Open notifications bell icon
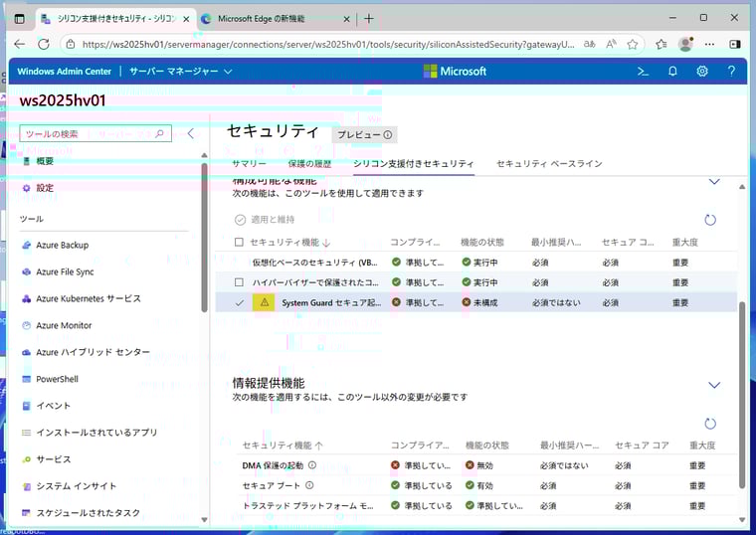756x535 pixels. (x=672, y=72)
